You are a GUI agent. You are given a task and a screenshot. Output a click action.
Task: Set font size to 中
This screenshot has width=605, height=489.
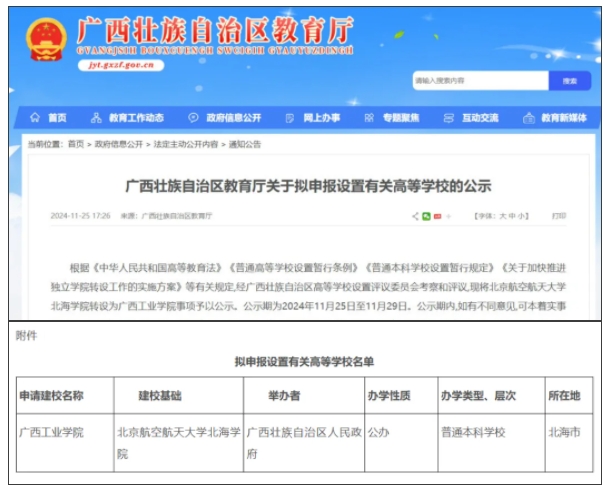(x=512, y=216)
